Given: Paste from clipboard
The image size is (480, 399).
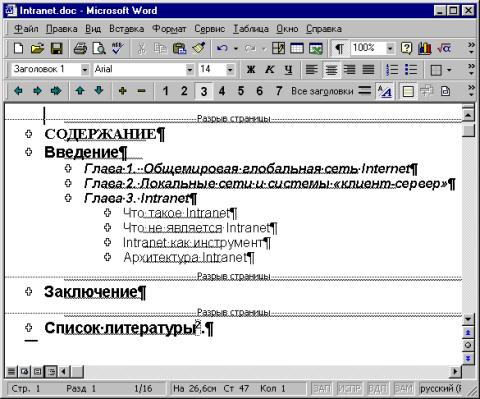Looking at the screenshot, I should pos(179,49).
